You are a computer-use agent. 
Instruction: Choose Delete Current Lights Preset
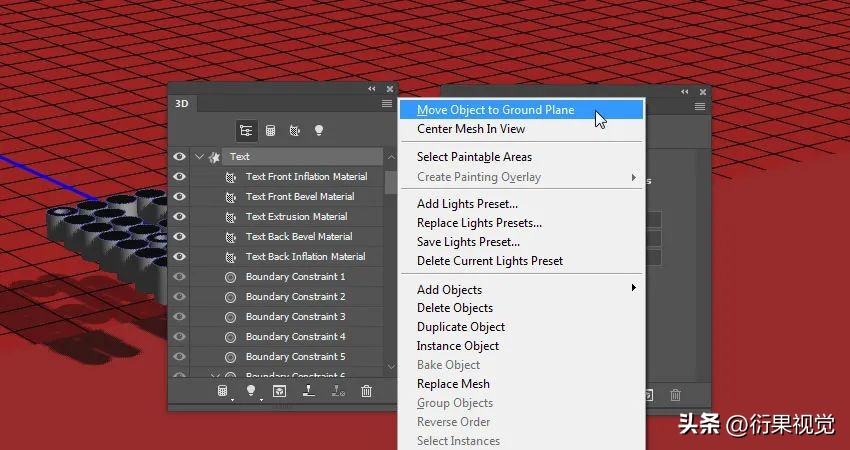tap(521, 261)
